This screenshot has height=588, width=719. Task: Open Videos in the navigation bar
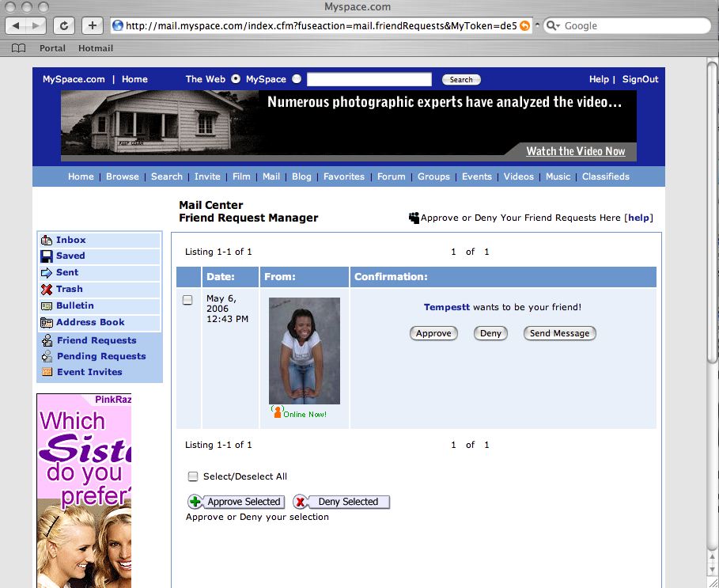519,176
